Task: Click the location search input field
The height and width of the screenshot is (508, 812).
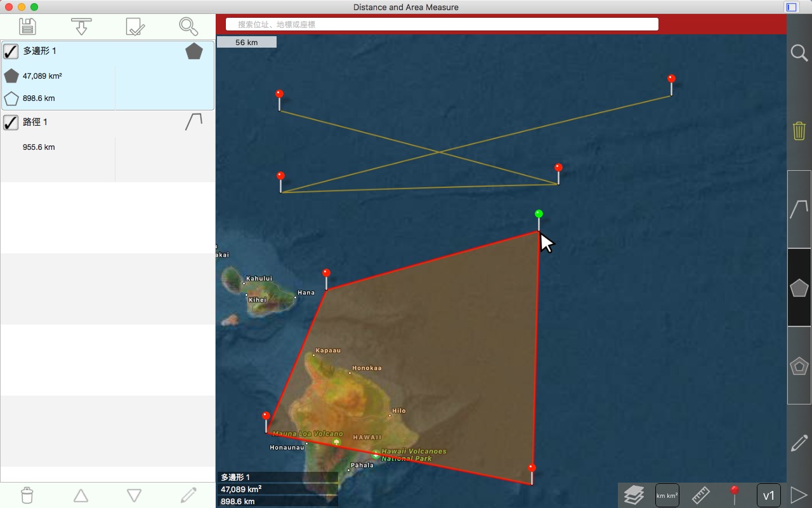Action: [x=442, y=24]
